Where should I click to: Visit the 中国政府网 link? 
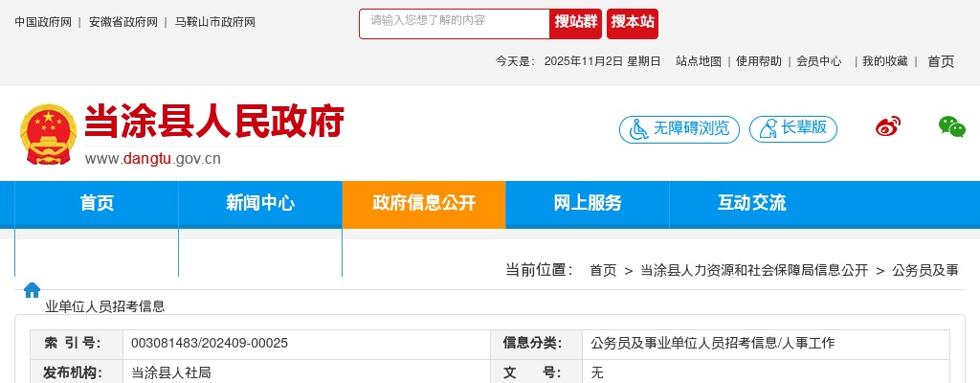(x=43, y=23)
